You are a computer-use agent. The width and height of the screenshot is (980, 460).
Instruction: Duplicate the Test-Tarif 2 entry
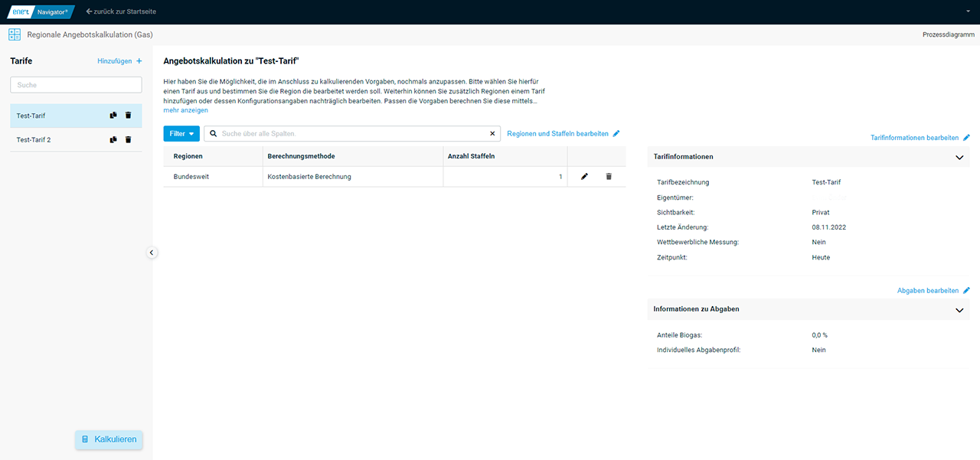113,140
